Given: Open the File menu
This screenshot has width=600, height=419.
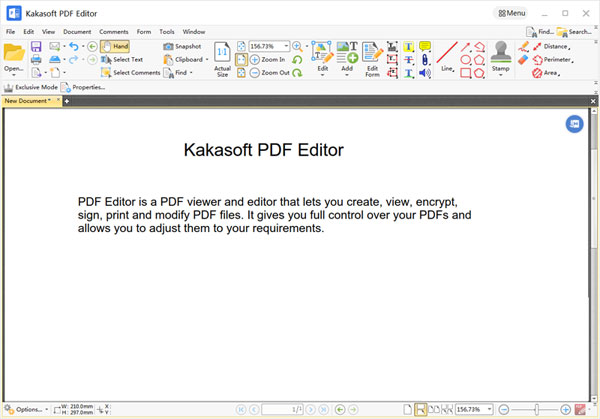Looking at the screenshot, I should 10,32.
